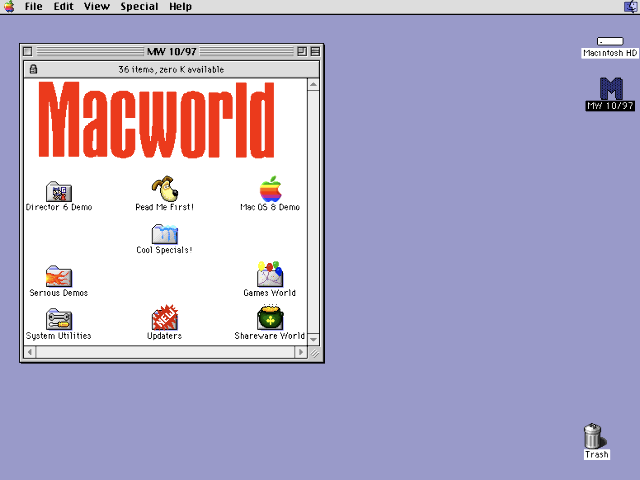The height and width of the screenshot is (480, 640).
Task: Click the 'System Utilities' label
Action: [59, 336]
